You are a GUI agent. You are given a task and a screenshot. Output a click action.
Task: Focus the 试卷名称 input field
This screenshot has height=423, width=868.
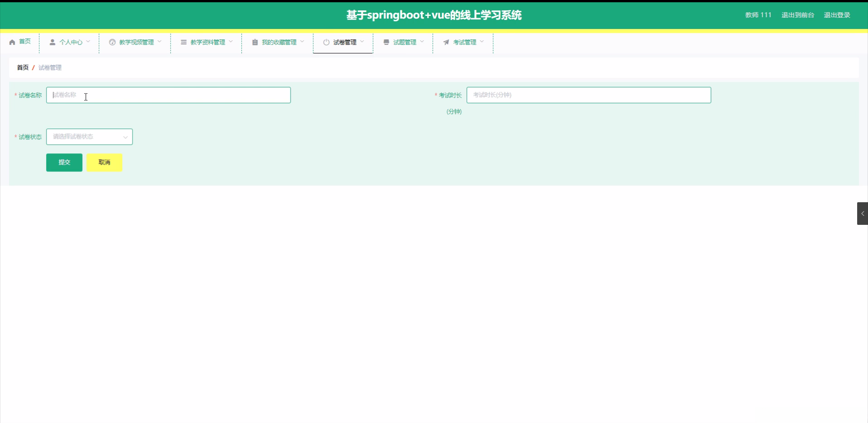[168, 95]
